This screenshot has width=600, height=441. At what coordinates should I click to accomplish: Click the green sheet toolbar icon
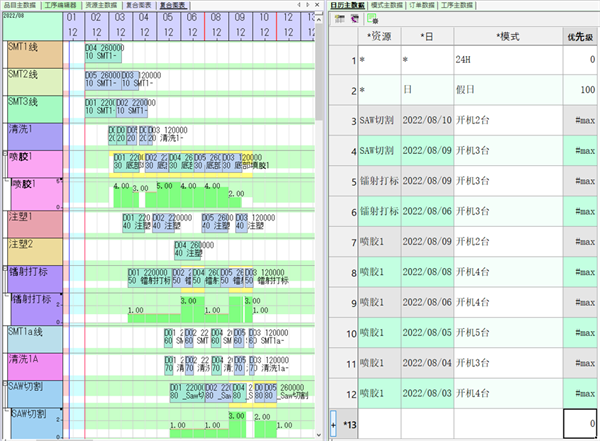[x=372, y=19]
